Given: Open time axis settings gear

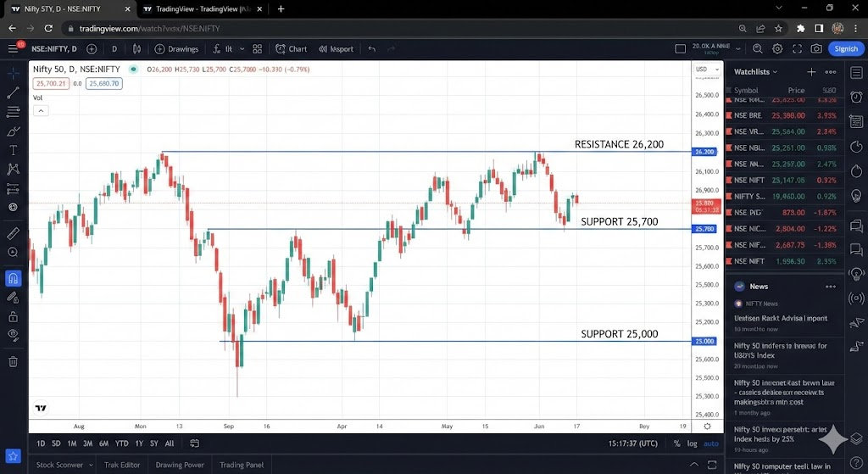Looking at the screenshot, I should coord(707,427).
